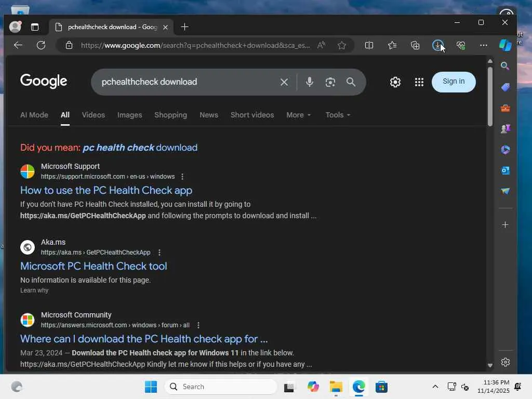Select the All results tab
This screenshot has width=532, height=399.
coord(65,115)
